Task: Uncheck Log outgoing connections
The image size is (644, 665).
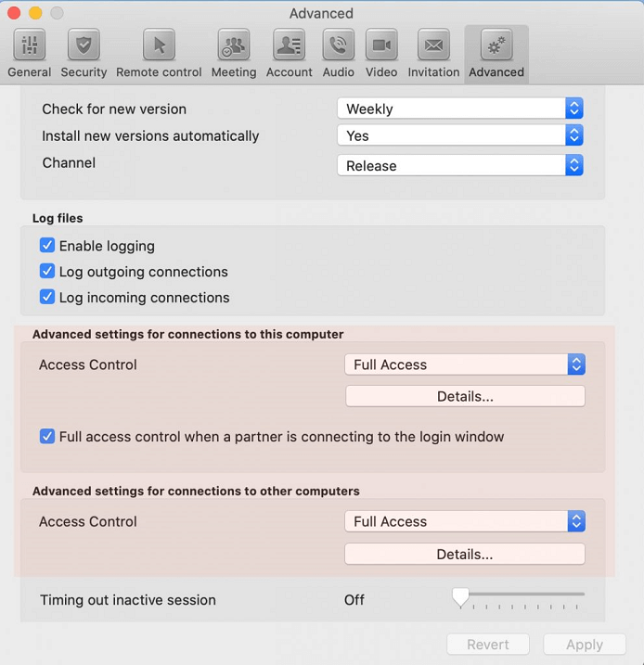Action: tap(47, 272)
